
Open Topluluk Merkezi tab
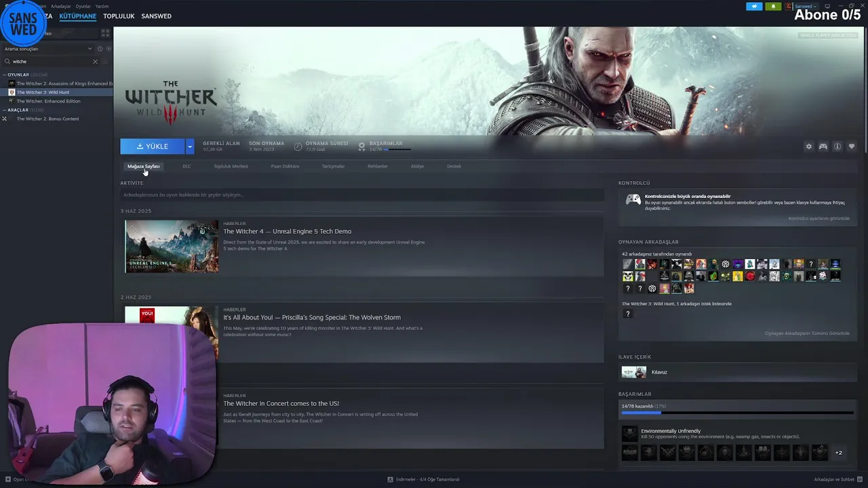(231, 166)
